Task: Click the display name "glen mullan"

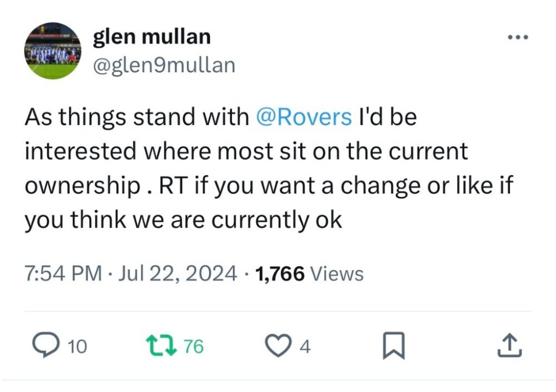Action: point(151,37)
